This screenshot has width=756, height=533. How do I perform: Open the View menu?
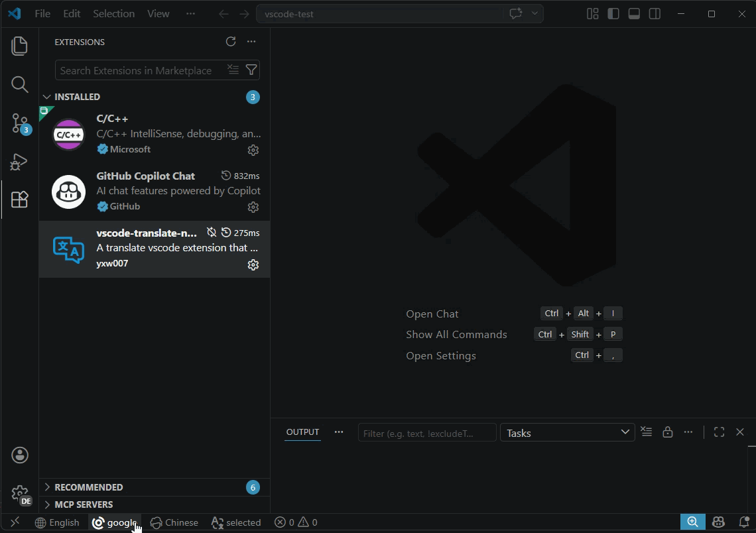point(158,14)
